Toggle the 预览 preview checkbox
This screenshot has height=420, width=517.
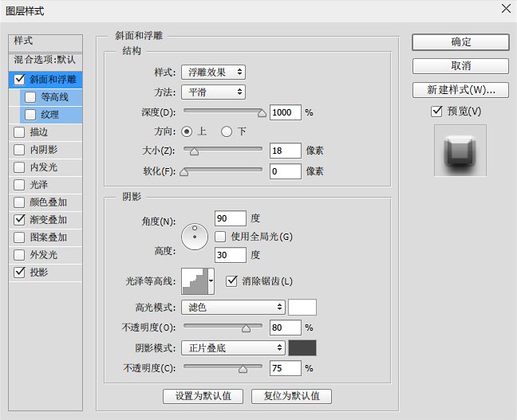(436, 112)
